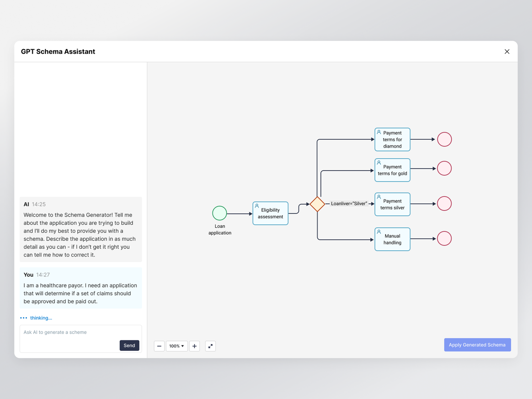
Task: Click the expand to fullscreen icon
Action: 210,346
